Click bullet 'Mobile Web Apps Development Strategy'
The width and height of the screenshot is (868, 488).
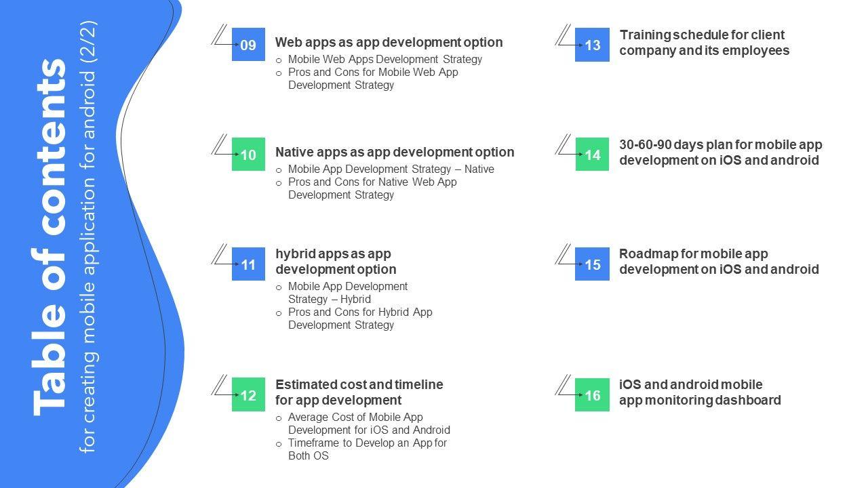click(385, 59)
